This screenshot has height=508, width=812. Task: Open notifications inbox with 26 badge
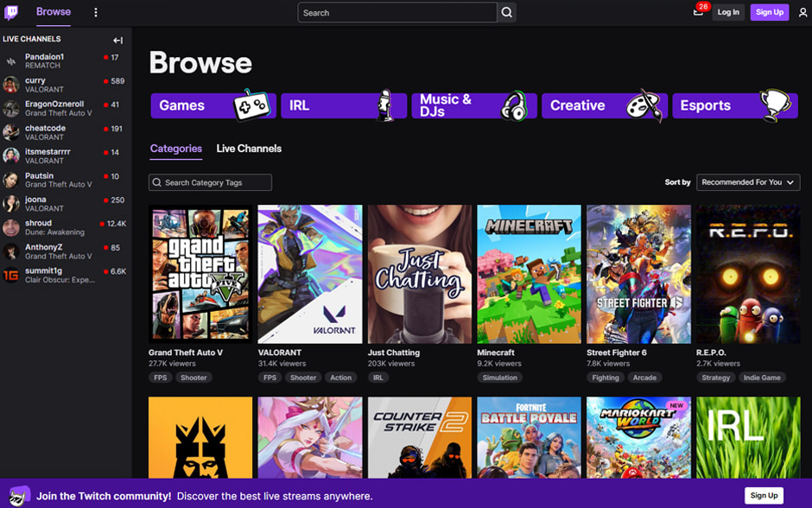pyautogui.click(x=698, y=12)
